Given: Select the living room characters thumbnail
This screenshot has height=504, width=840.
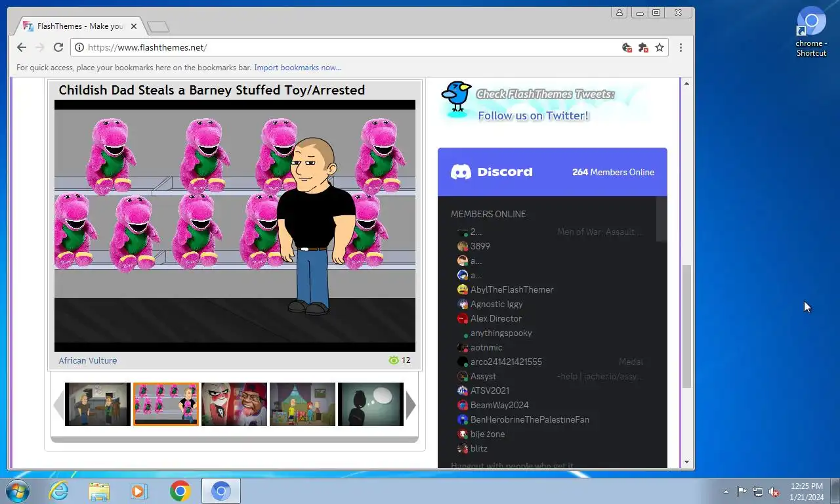Looking at the screenshot, I should click(x=303, y=404).
